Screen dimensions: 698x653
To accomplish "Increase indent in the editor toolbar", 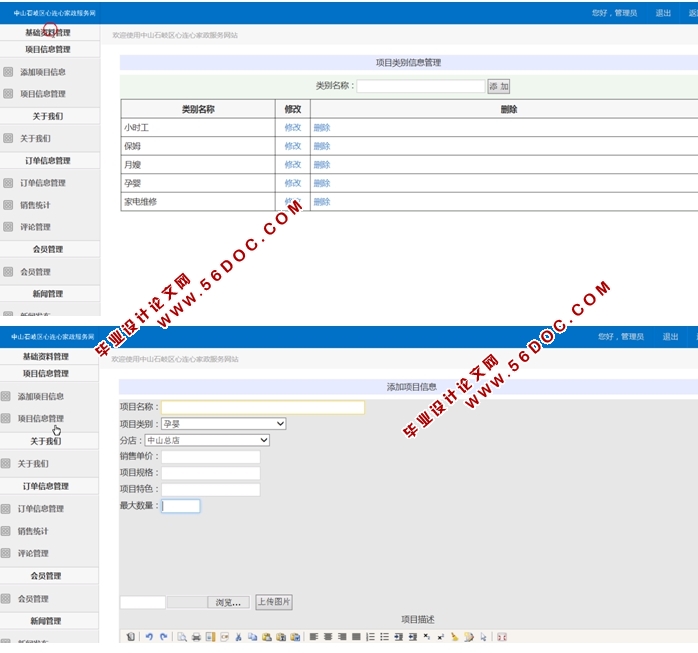I will click(x=398, y=637).
